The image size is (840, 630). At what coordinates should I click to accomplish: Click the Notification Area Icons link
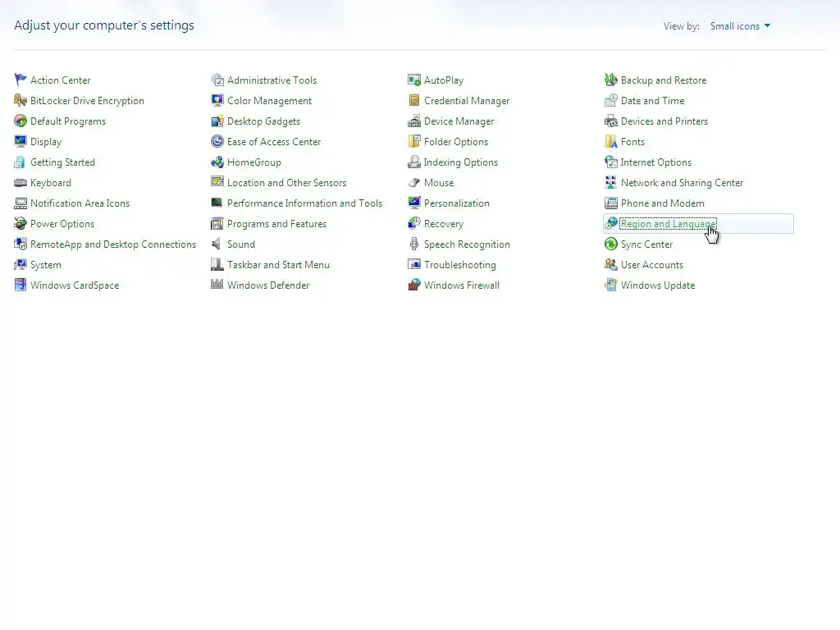(80, 203)
